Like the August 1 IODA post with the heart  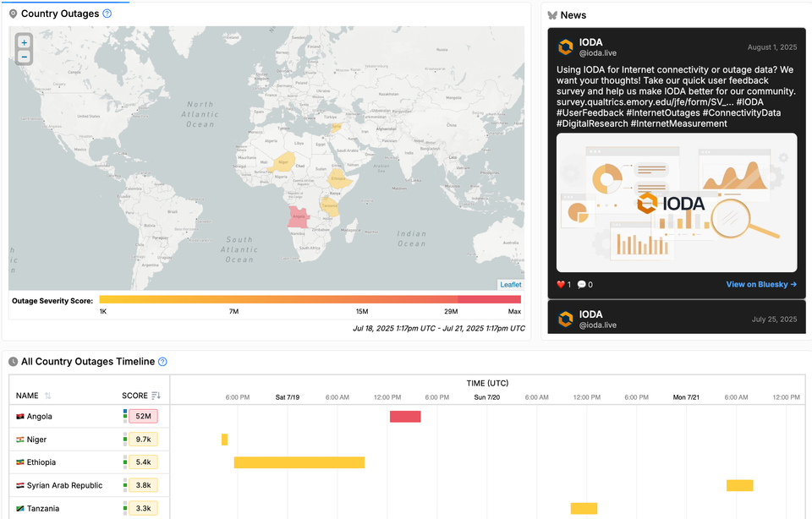[561, 285]
